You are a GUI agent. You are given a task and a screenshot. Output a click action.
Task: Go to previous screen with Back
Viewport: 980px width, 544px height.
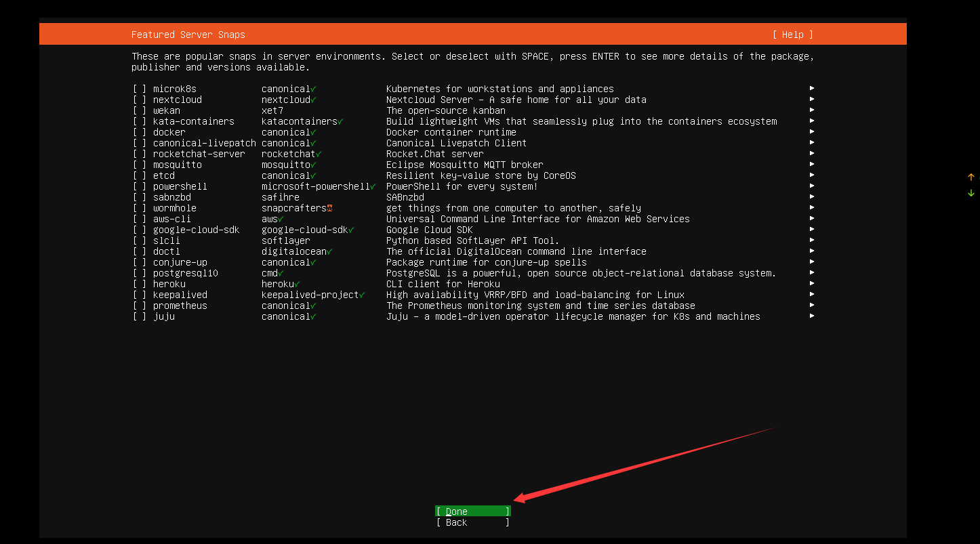(473, 522)
